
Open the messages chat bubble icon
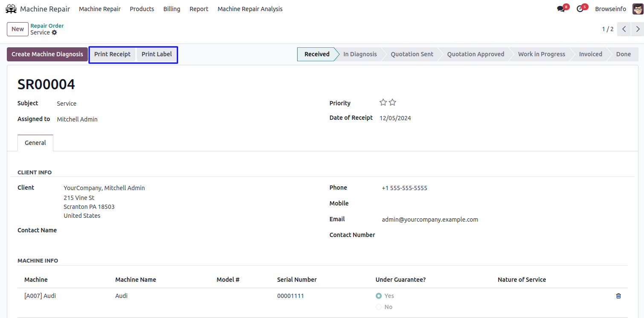click(x=561, y=9)
